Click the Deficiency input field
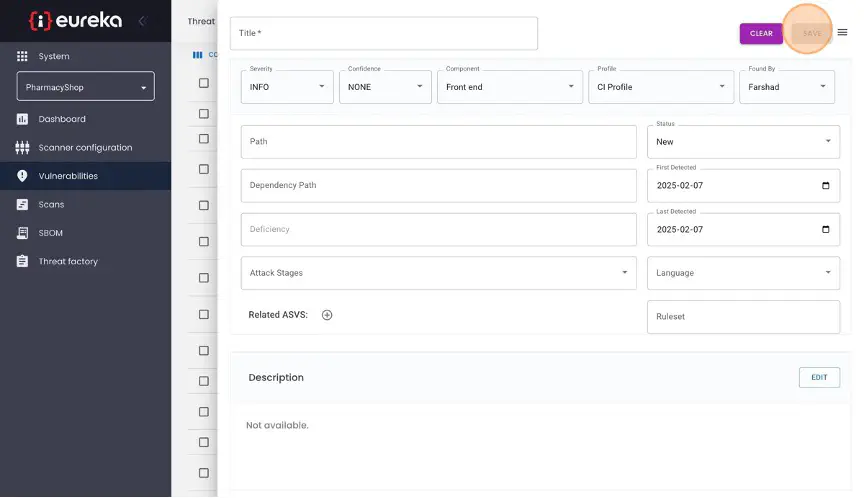864x498 pixels. (x=438, y=229)
